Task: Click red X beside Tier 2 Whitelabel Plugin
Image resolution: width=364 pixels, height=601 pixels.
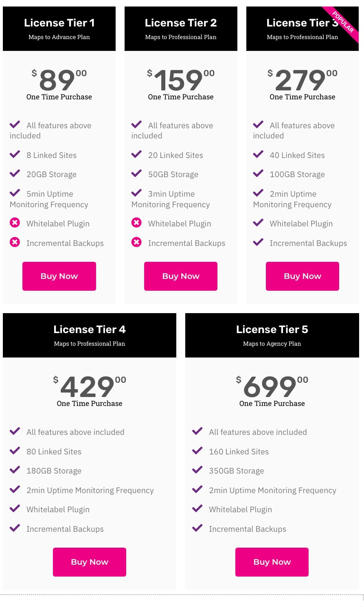Action: (136, 223)
